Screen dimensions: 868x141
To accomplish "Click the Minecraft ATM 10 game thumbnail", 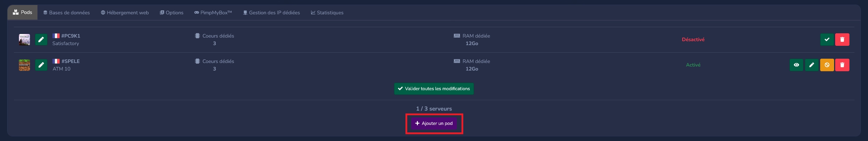I will [x=24, y=65].
